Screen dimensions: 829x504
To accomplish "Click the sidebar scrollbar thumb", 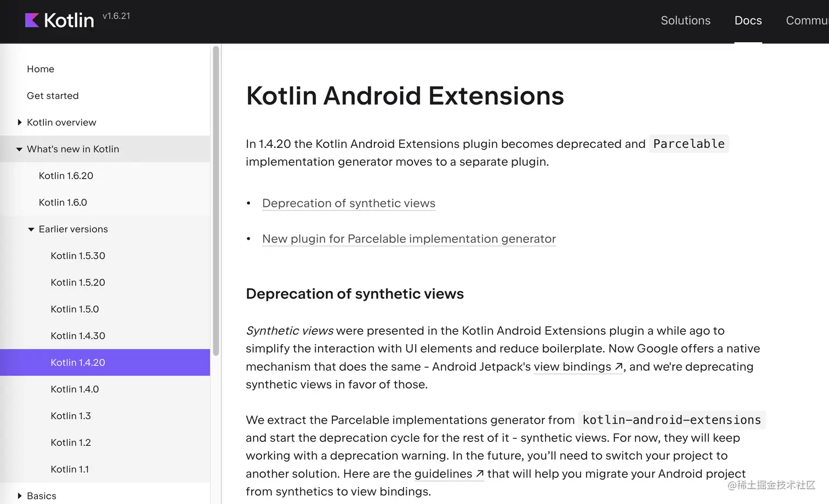I will [216, 201].
